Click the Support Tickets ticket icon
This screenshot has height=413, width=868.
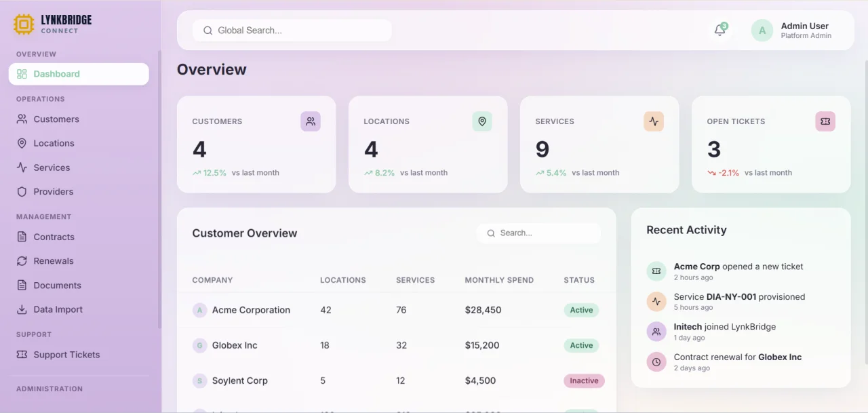point(22,355)
